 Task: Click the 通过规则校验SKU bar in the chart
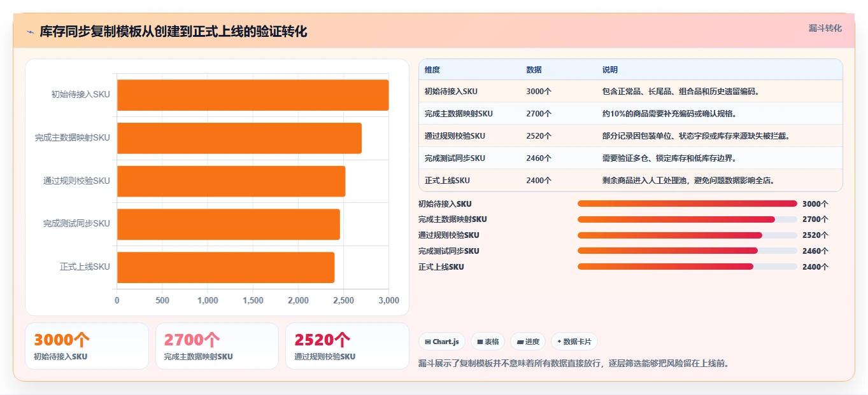click(x=231, y=181)
